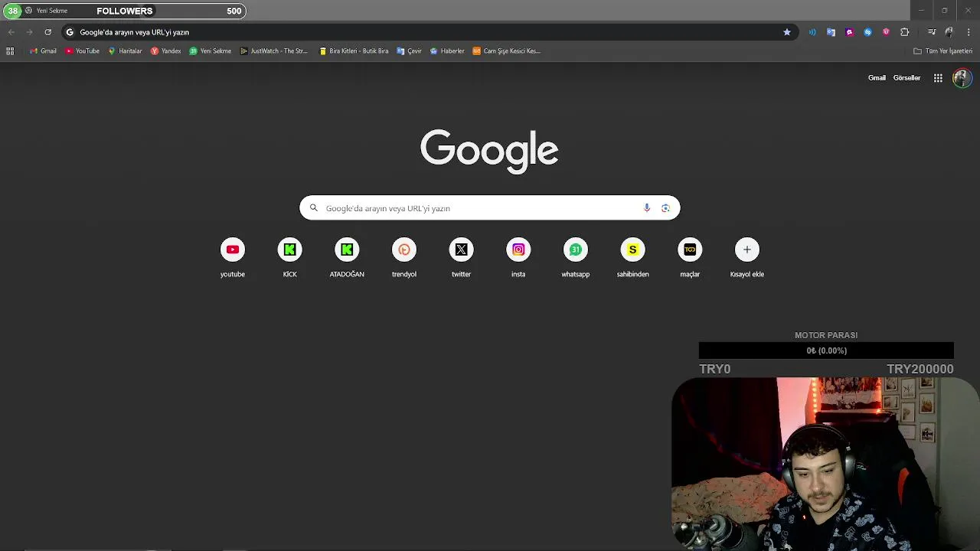
Task: Search by image with Lens icon
Action: click(x=665, y=208)
